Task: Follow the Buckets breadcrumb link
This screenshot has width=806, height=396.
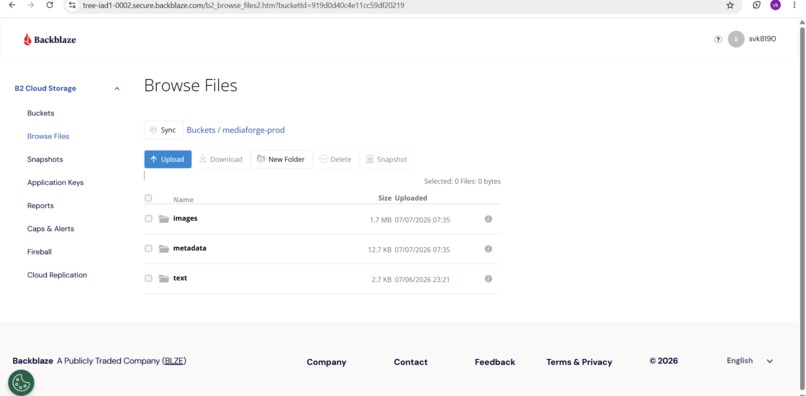Action: click(x=201, y=130)
